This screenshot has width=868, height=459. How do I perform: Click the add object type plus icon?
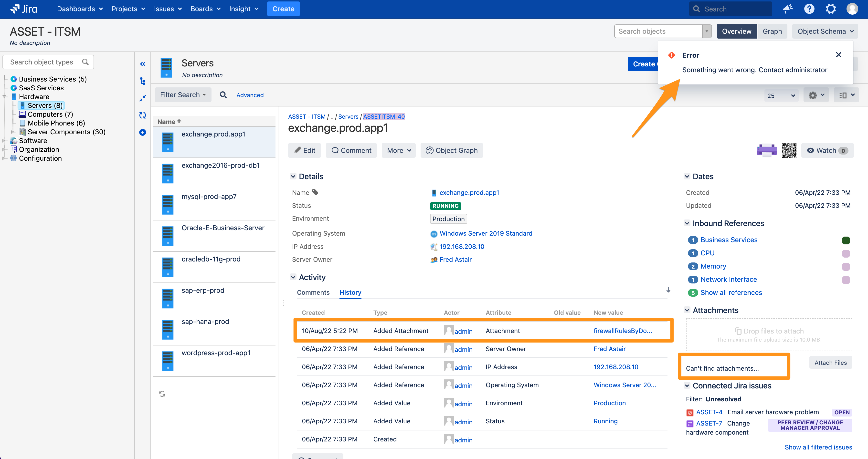pyautogui.click(x=143, y=132)
